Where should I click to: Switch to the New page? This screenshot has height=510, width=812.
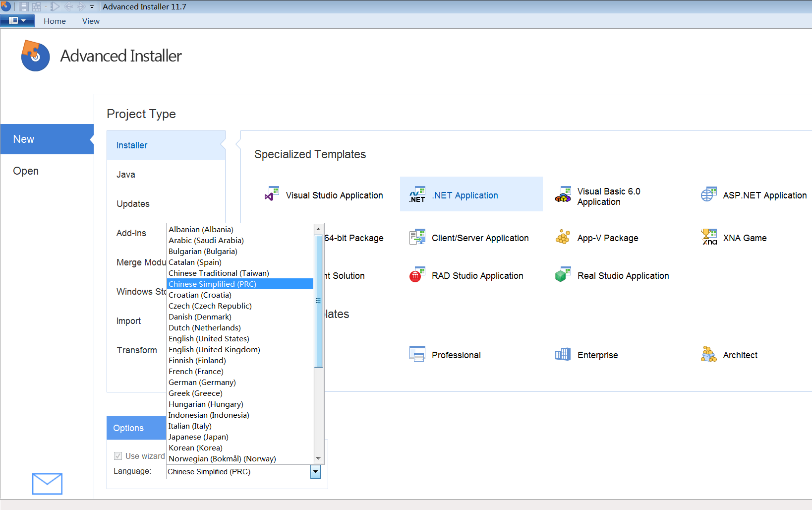point(47,139)
